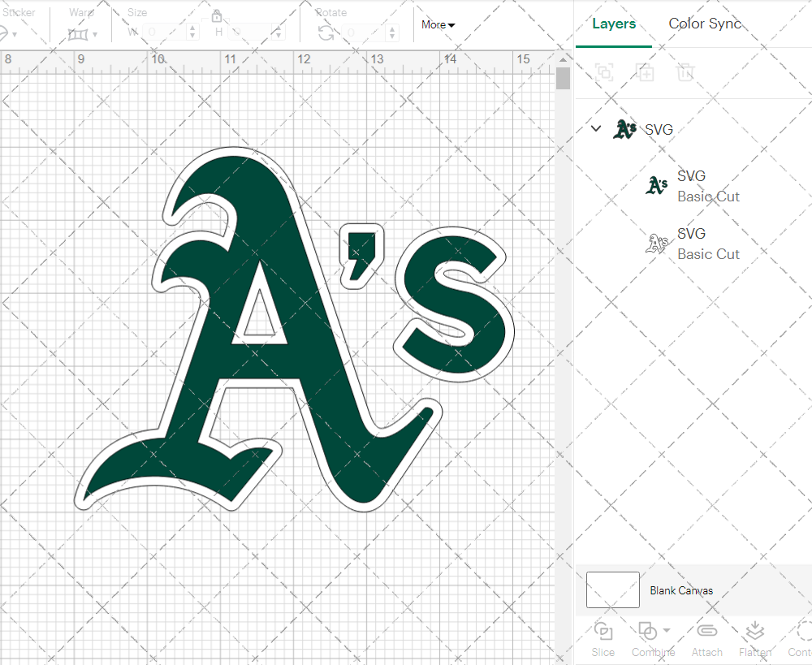
Task: Toggle the size aspect ratio lock
Action: click(217, 16)
